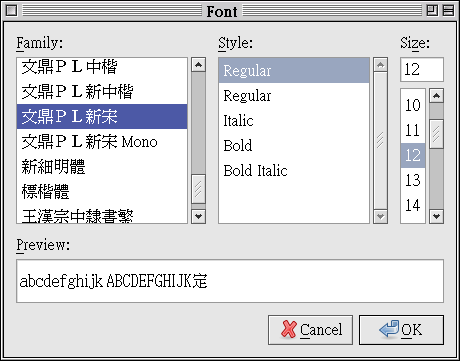Click the window menu icon in title bar
The image size is (460, 361).
click(x=12, y=11)
